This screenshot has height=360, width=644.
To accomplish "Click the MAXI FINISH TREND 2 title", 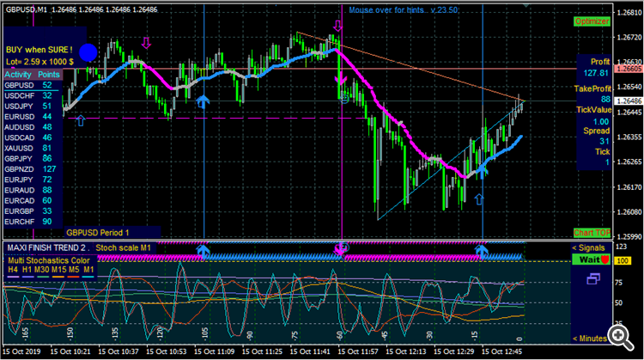I will coord(48,247).
